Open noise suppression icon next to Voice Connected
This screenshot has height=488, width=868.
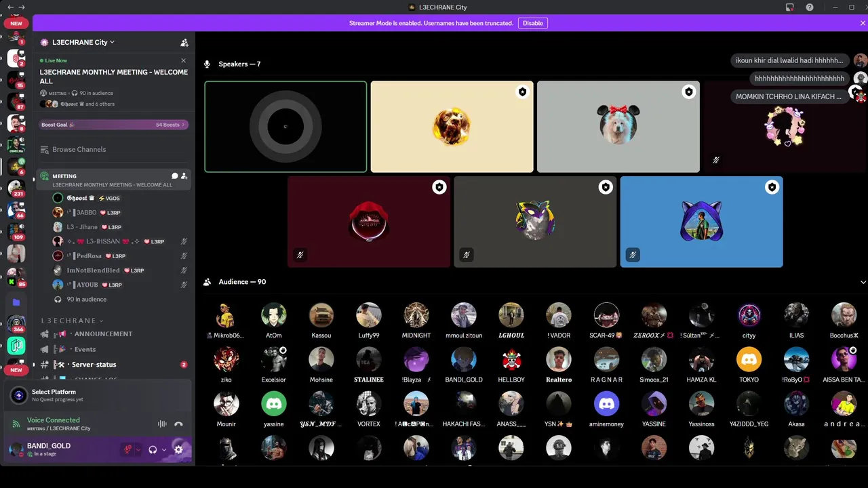tap(162, 424)
